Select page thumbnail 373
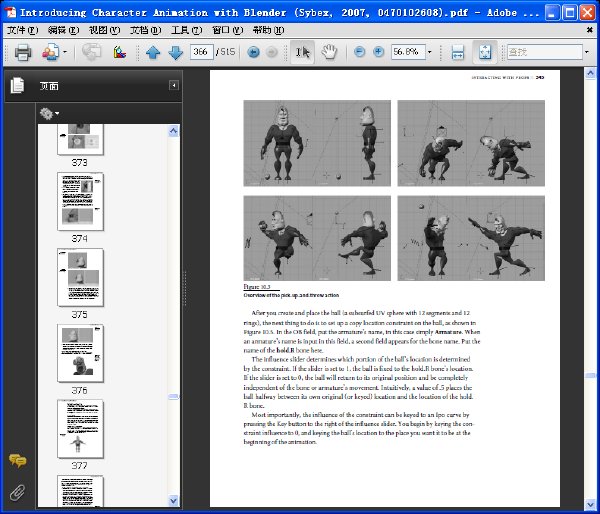The width and height of the screenshot is (600, 514). 80,139
